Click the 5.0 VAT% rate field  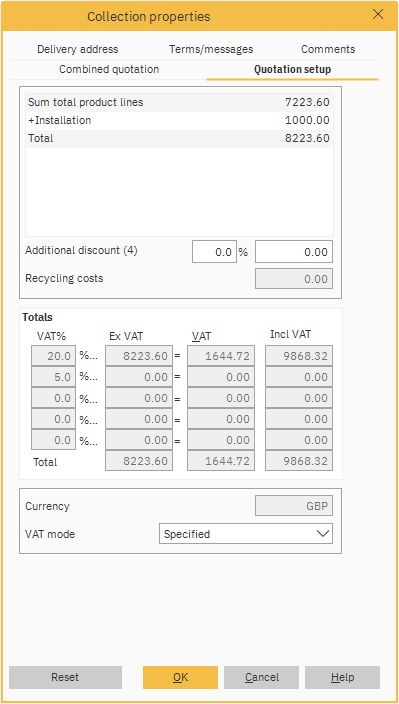(53, 377)
